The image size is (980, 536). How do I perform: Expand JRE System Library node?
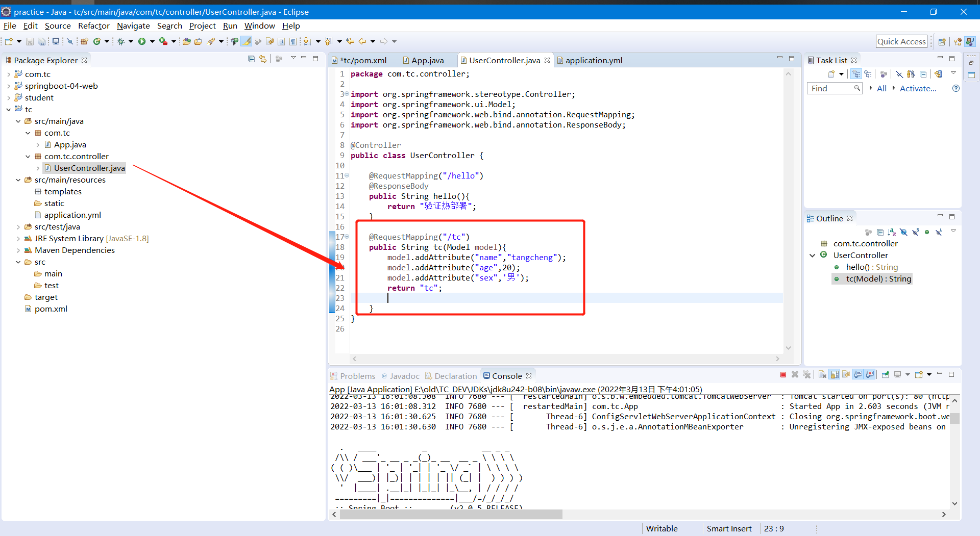pyautogui.click(x=18, y=239)
